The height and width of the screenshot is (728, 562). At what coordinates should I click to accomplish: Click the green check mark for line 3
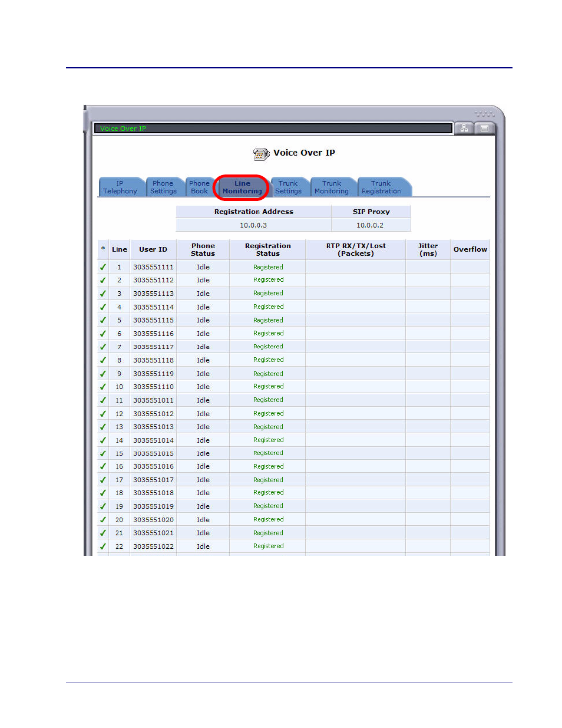(103, 294)
